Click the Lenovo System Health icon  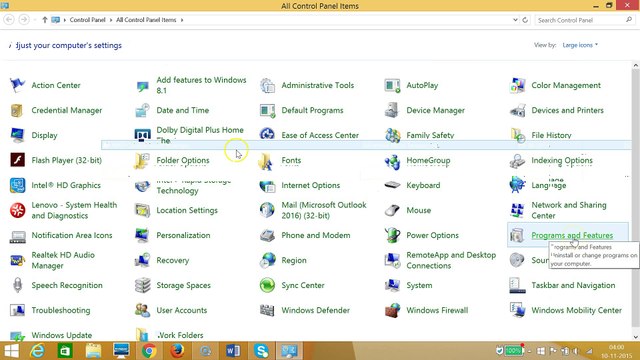tap(17, 210)
